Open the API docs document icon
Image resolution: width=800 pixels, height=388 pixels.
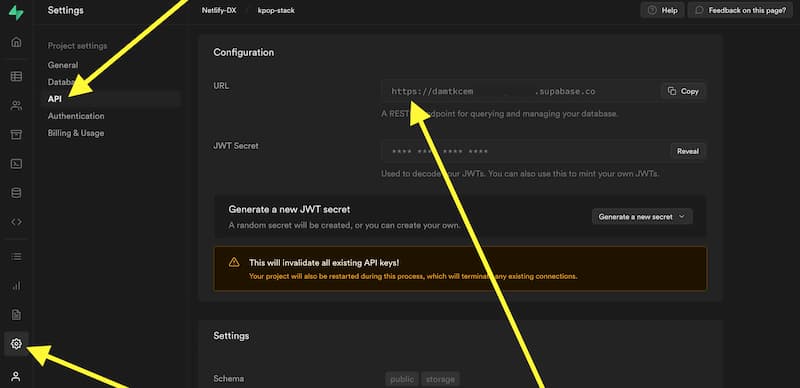pyautogui.click(x=16, y=315)
